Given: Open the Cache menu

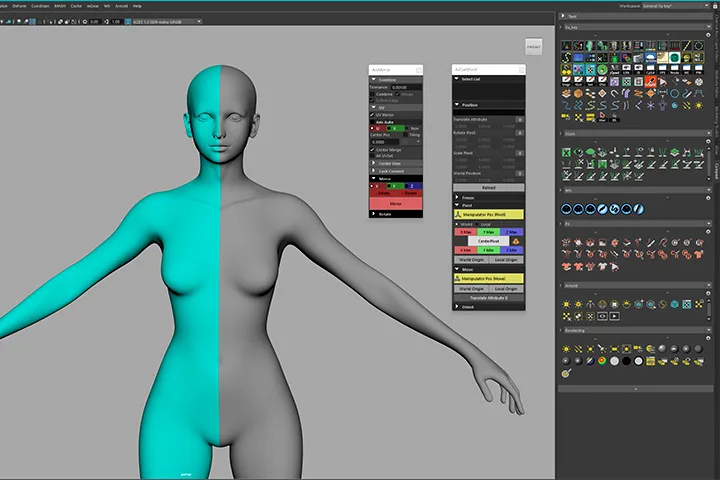Looking at the screenshot, I should point(76,6).
